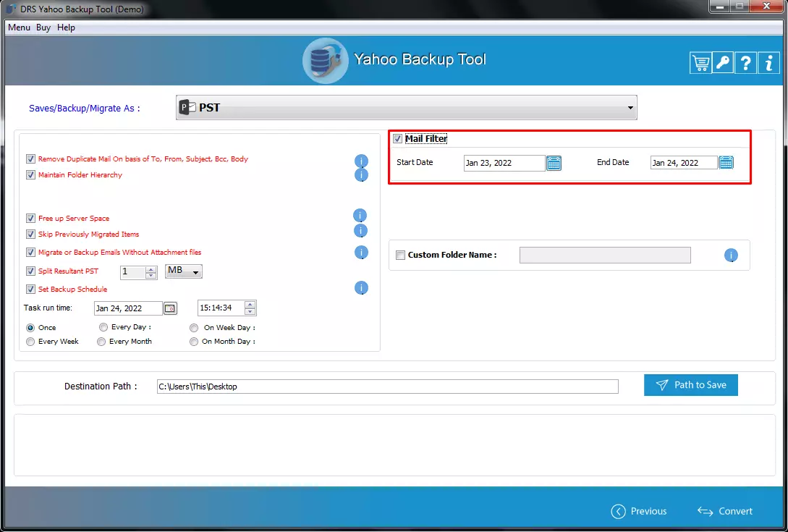This screenshot has height=532, width=788.
Task: Toggle Migrate or Backup Emails Without Attachment
Action: (30, 253)
